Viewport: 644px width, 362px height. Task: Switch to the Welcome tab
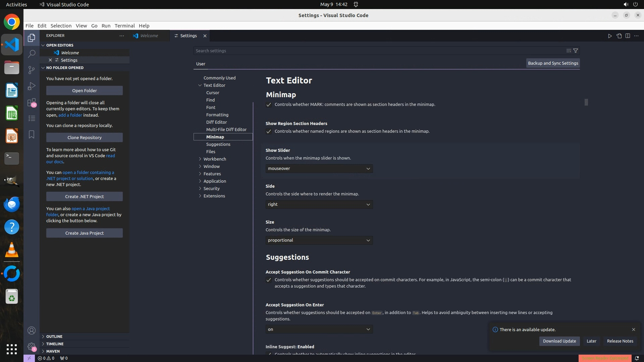pos(149,36)
